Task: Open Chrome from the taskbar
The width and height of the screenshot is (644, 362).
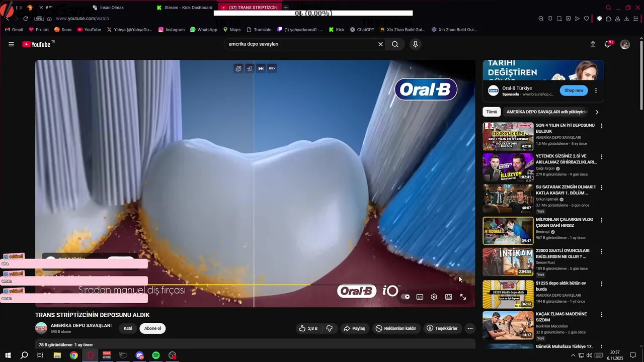Action: [74, 355]
